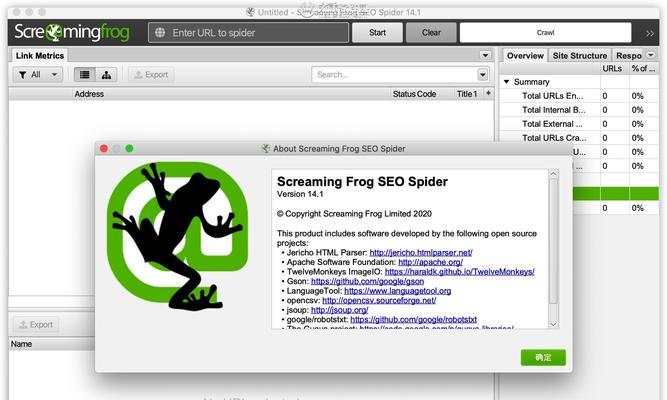Open the jsoup.org link
Image resolution: width=667 pixels, height=400 pixels.
click(339, 310)
